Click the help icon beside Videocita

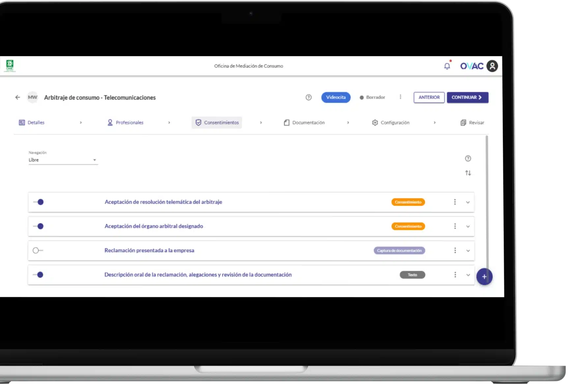[309, 97]
